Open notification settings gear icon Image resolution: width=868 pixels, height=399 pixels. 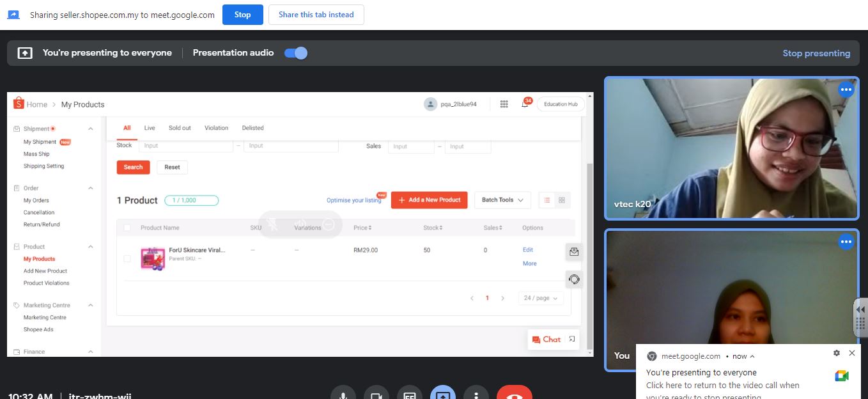(x=837, y=353)
